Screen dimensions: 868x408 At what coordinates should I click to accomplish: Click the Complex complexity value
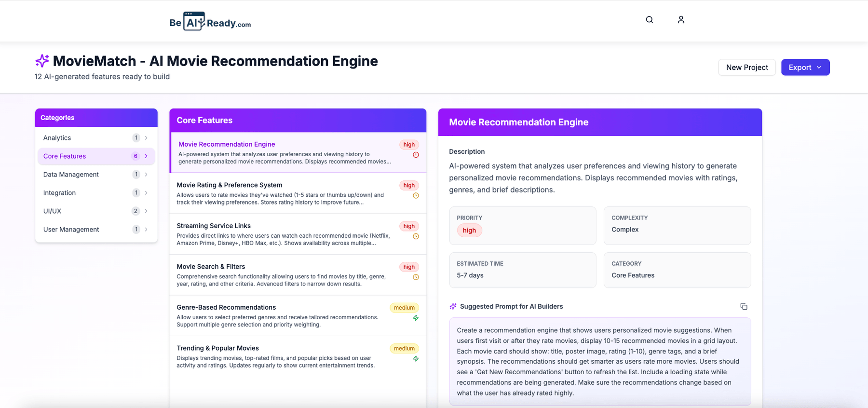[x=625, y=230]
